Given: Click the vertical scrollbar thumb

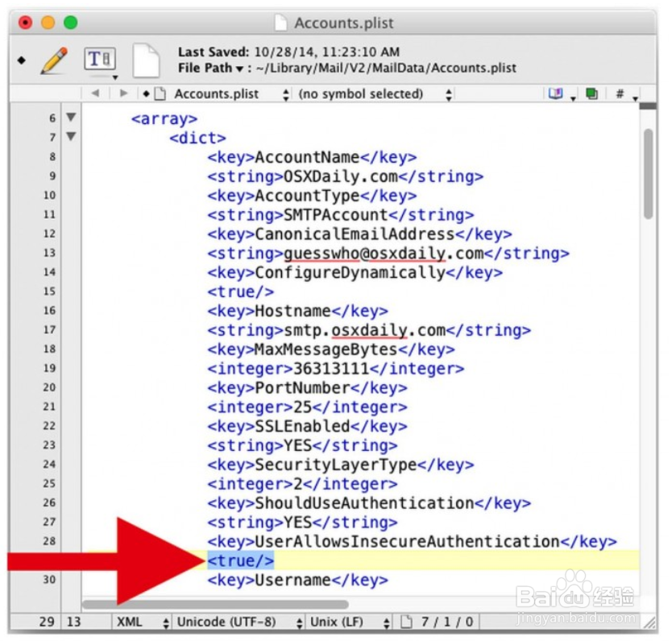Looking at the screenshot, I should point(648,173).
